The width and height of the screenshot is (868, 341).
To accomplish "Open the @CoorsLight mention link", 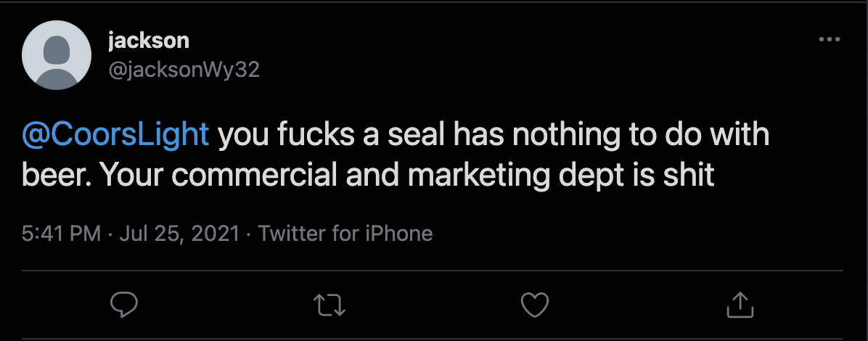I will click(x=116, y=136).
